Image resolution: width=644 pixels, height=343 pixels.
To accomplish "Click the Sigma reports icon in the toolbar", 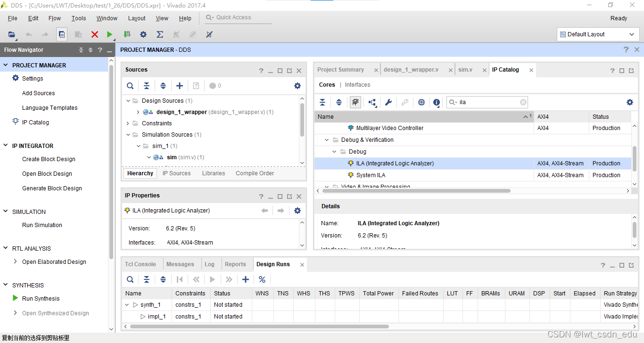I will click(160, 34).
